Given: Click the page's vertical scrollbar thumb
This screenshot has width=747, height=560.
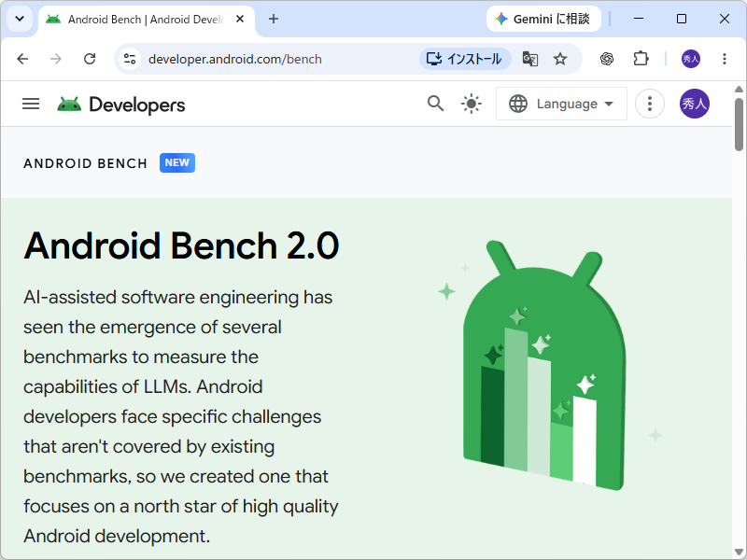Looking at the screenshot, I should click(739, 124).
